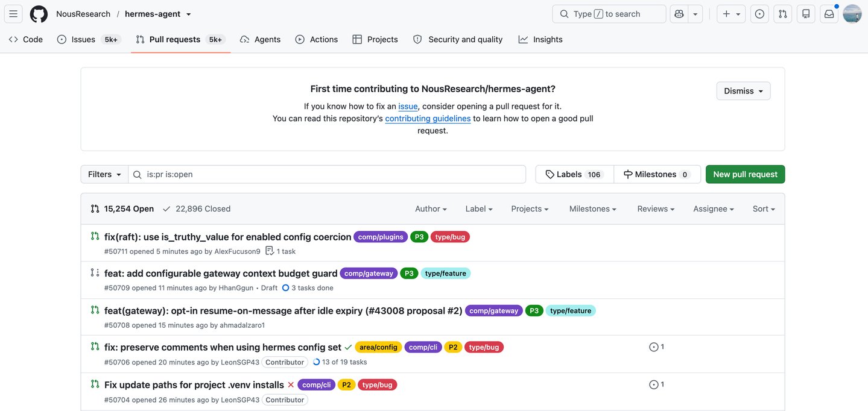
Task: Switch to the Projects tab
Action: click(x=375, y=39)
